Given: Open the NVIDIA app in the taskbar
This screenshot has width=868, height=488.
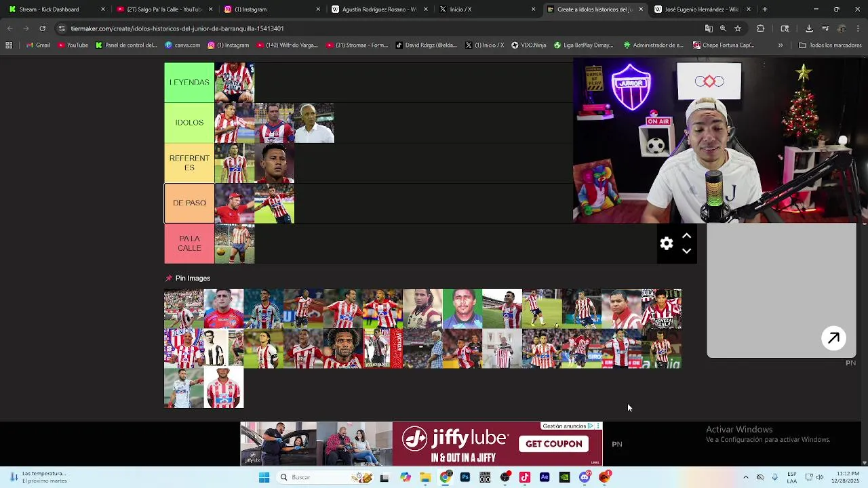Looking at the screenshot, I should tap(564, 477).
